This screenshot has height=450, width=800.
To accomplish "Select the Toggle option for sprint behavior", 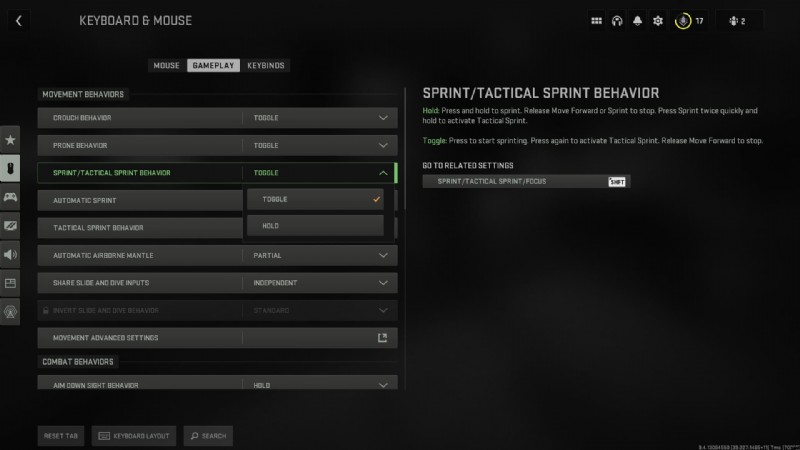I will click(315, 199).
